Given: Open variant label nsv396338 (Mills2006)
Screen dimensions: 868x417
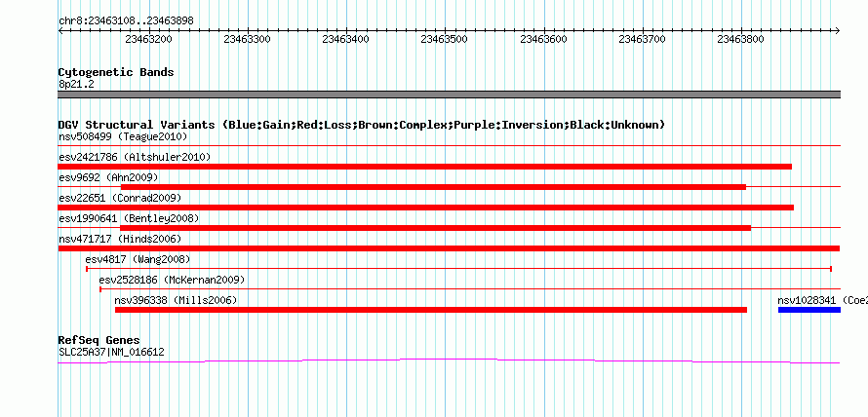Looking at the screenshot, I should pos(176,300).
